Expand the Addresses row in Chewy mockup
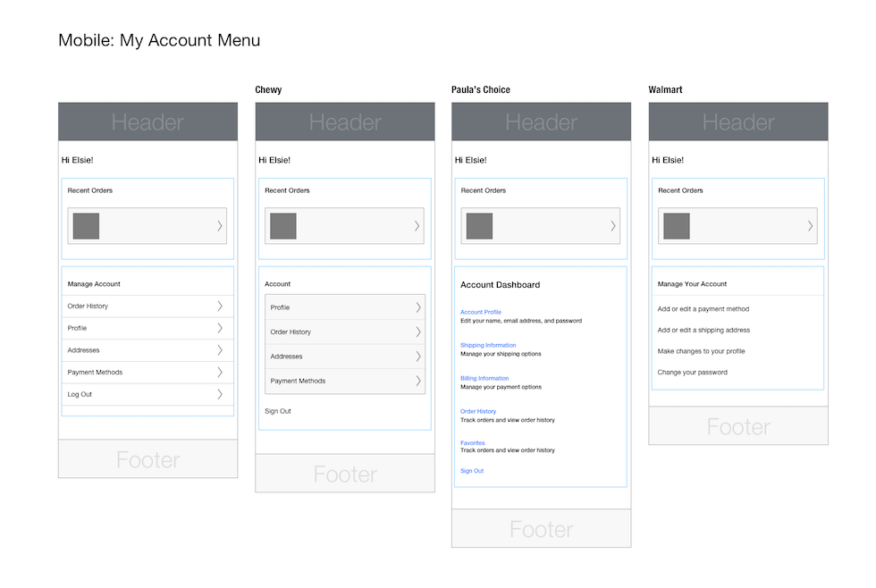Image resolution: width=876 pixels, height=588 pixels. 417,357
